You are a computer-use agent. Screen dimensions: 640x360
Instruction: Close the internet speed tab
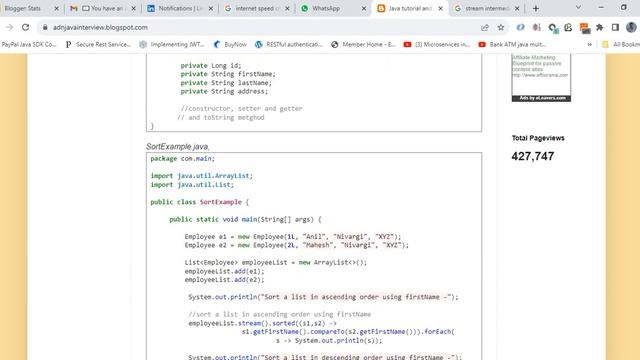[x=287, y=8]
